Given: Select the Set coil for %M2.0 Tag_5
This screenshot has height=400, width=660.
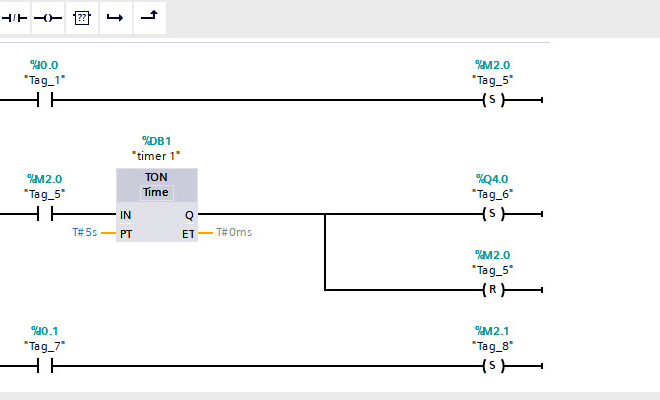Looking at the screenshot, I should (x=493, y=100).
